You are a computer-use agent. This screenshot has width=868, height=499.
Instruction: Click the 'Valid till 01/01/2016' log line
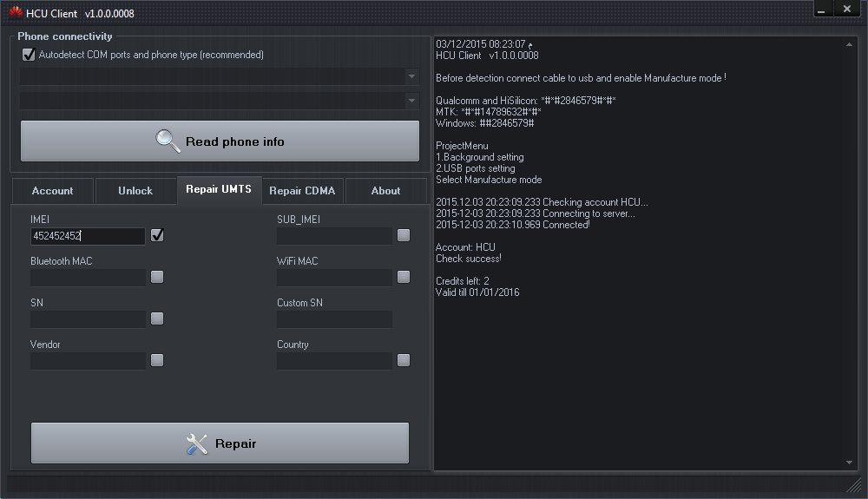point(477,292)
